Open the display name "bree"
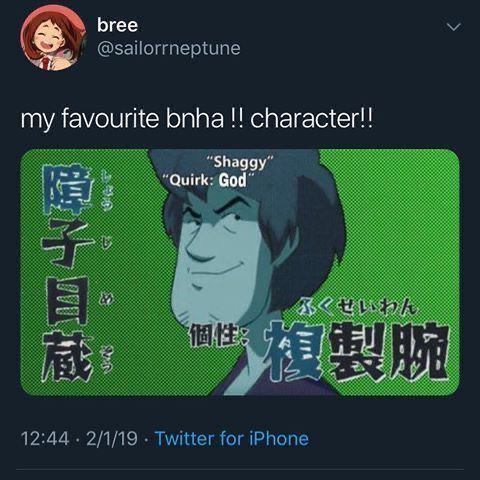This screenshot has height=480, width=480. (117, 25)
